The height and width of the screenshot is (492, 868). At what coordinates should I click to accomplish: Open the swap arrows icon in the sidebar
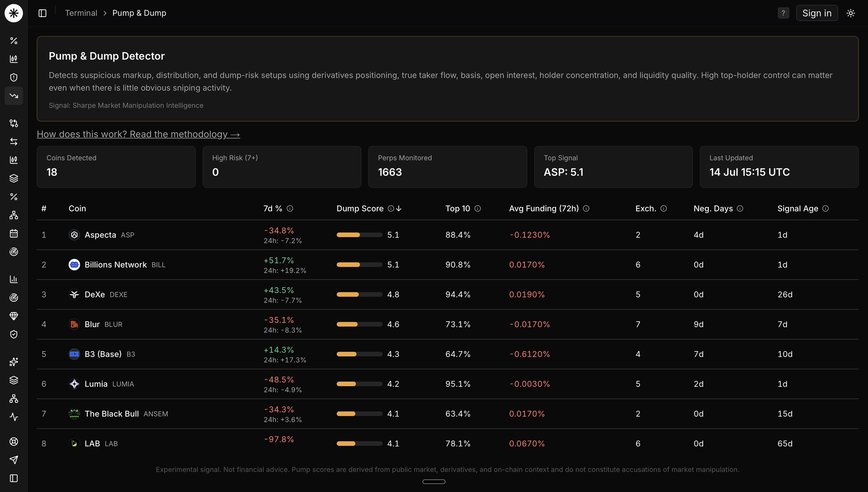pyautogui.click(x=14, y=141)
